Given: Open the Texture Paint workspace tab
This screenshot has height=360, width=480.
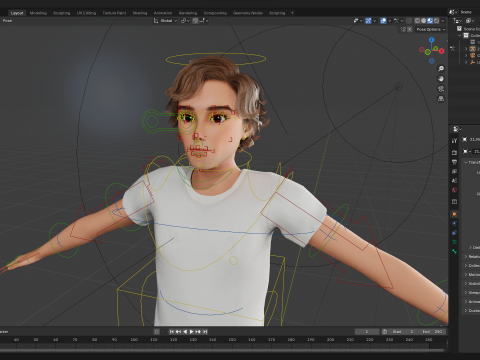Looking at the screenshot, I should coord(114,13).
